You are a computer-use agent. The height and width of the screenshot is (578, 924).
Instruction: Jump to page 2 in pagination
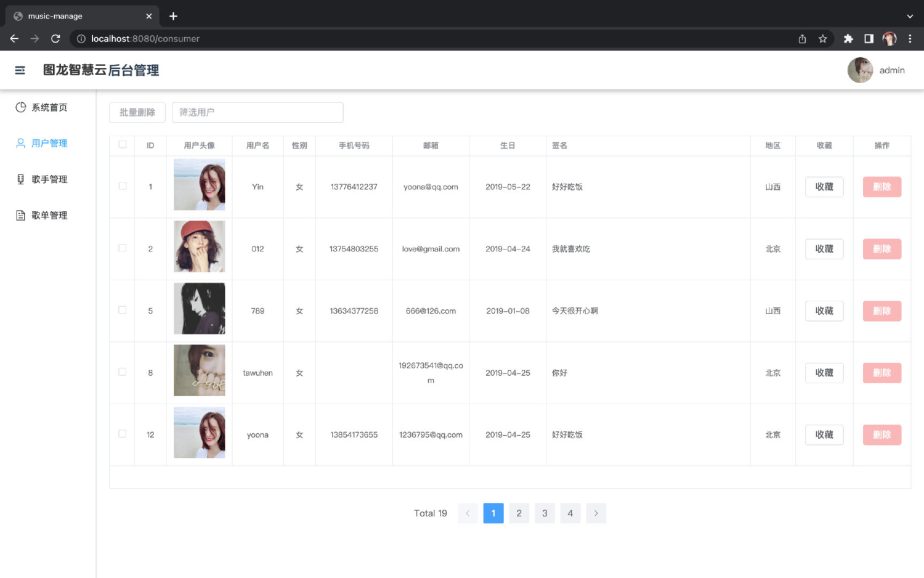pyautogui.click(x=519, y=513)
